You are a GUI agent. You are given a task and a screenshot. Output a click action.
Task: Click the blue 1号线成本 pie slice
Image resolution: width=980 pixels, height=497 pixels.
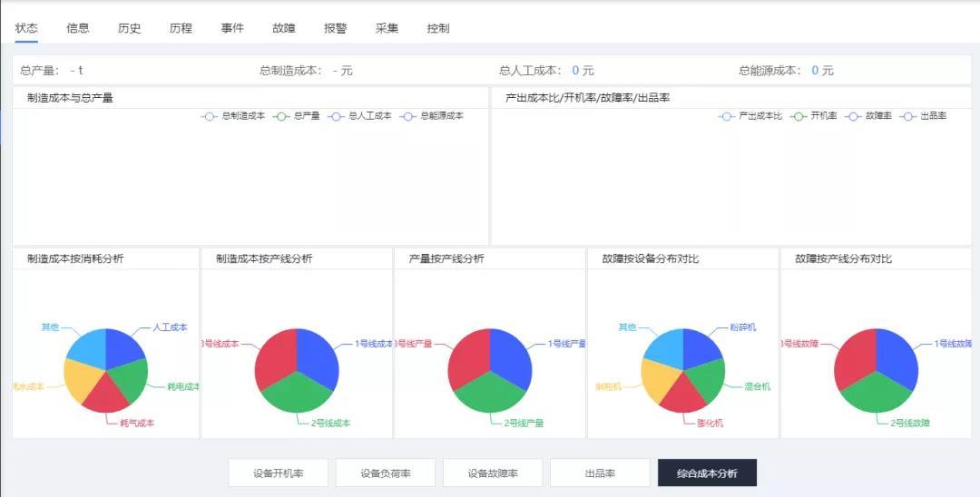[x=318, y=360]
